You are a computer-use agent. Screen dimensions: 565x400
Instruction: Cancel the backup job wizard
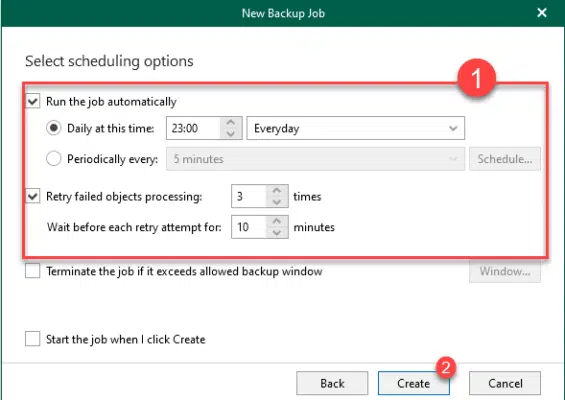click(x=505, y=383)
